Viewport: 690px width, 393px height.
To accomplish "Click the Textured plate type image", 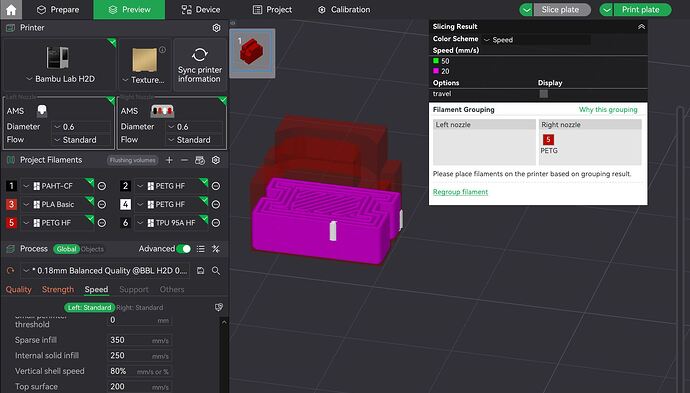I will click(145, 60).
